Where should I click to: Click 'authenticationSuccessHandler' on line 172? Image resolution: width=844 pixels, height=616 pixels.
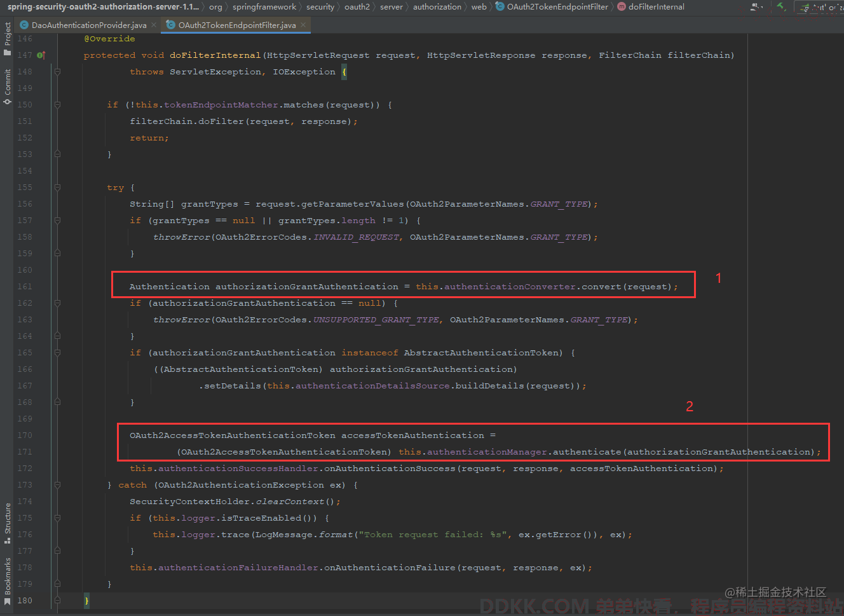(x=238, y=469)
